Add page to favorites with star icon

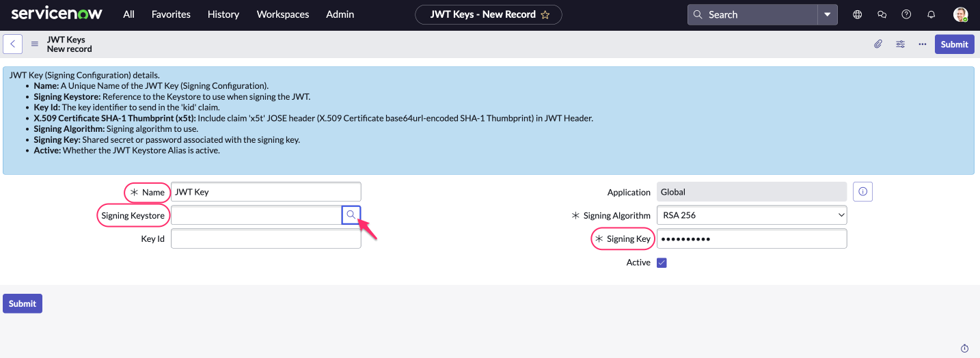pos(545,14)
